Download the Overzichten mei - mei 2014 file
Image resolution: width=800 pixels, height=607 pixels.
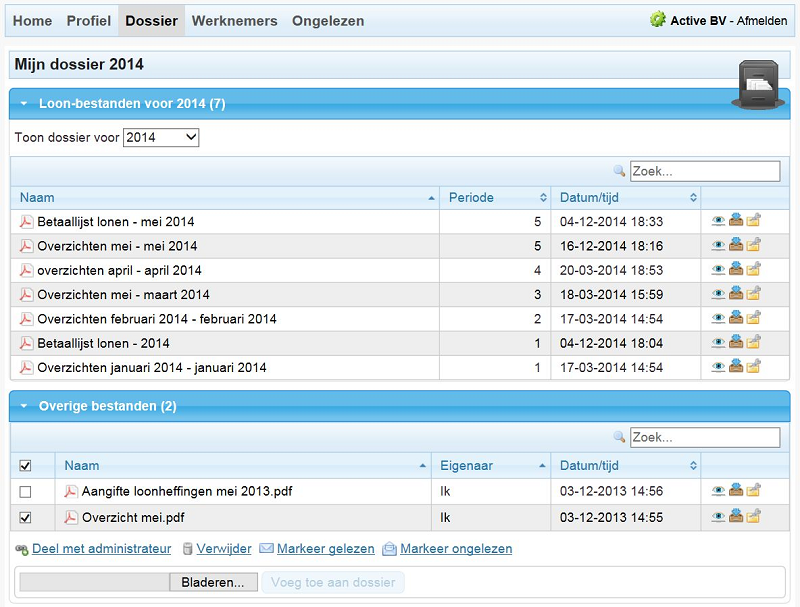pyautogui.click(x=736, y=246)
